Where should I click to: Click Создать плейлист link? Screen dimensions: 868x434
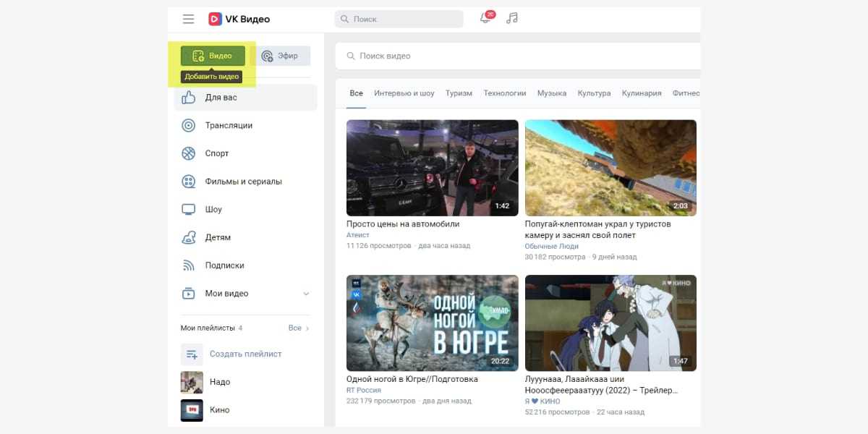pyautogui.click(x=245, y=354)
